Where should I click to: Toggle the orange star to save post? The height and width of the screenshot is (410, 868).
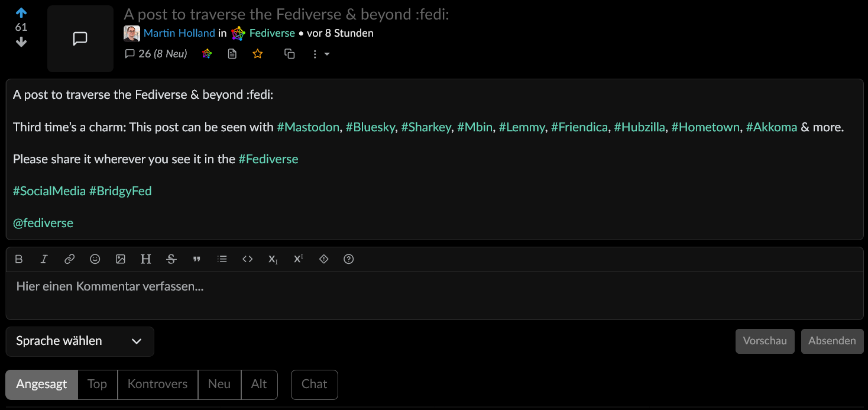coord(258,54)
